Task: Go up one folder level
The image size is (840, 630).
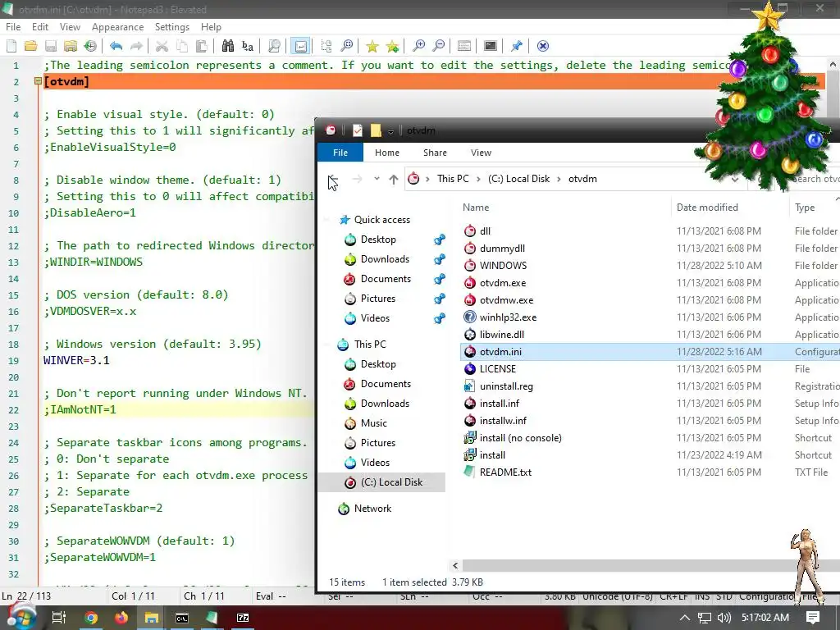Action: click(x=394, y=179)
